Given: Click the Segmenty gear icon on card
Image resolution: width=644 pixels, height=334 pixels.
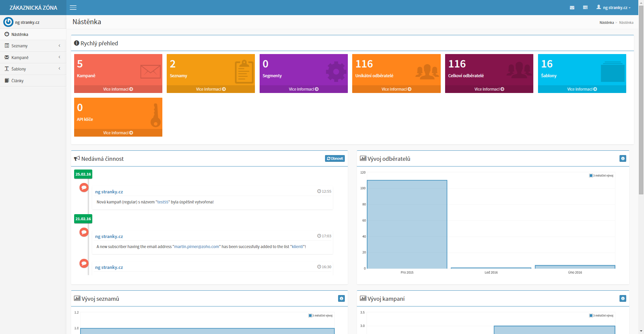Looking at the screenshot, I should click(336, 71).
